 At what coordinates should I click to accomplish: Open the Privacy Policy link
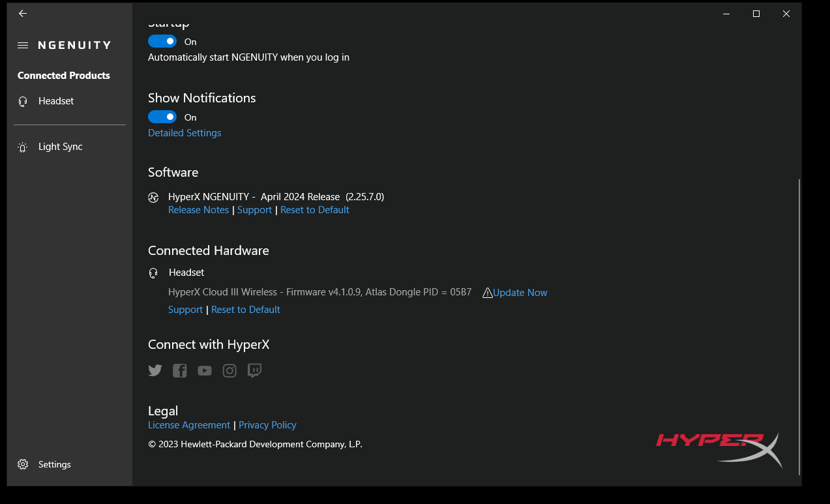(x=267, y=425)
